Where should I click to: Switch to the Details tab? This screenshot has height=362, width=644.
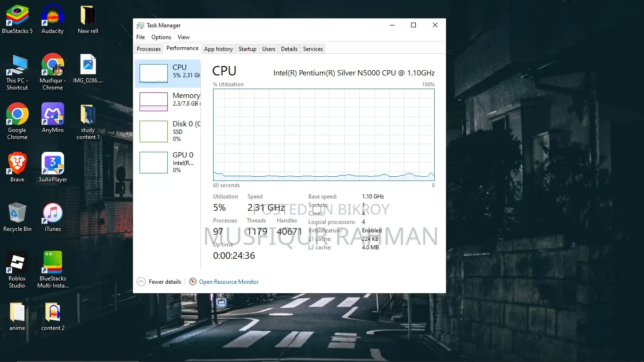point(289,49)
